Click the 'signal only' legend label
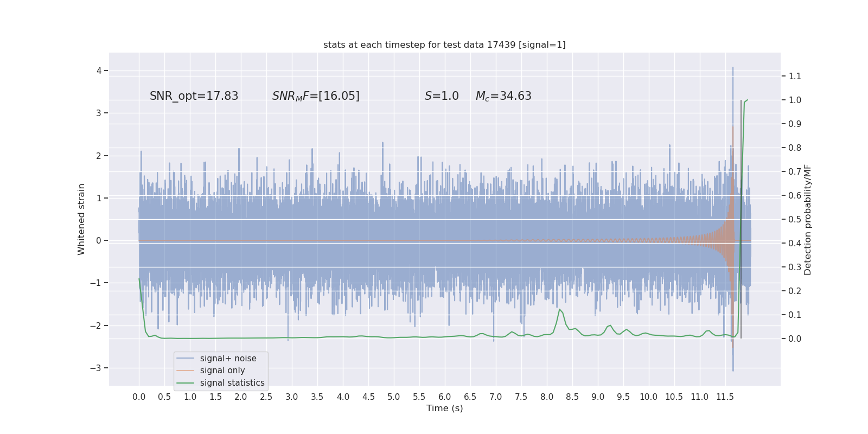Image resolution: width=868 pixels, height=434 pixels. click(222, 371)
